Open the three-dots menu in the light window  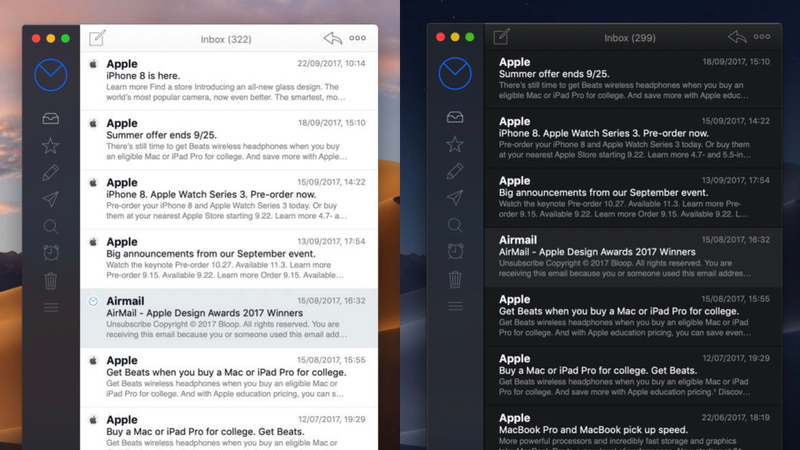click(358, 38)
